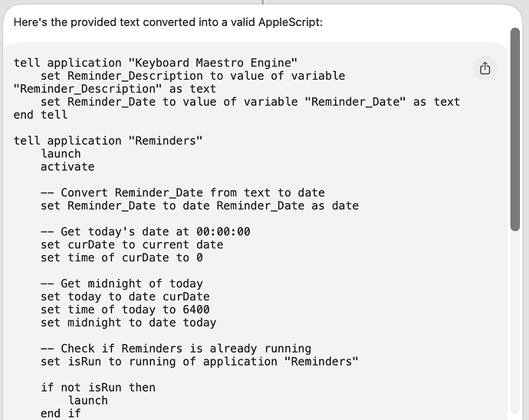Click the 'set curDate to current date' line

pos(132,244)
